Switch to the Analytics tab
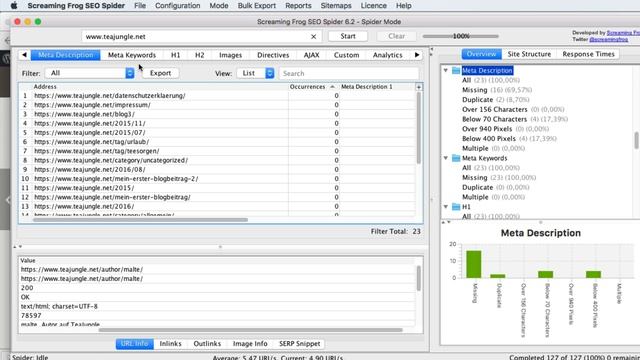This screenshot has width=640, height=360. pos(387,55)
